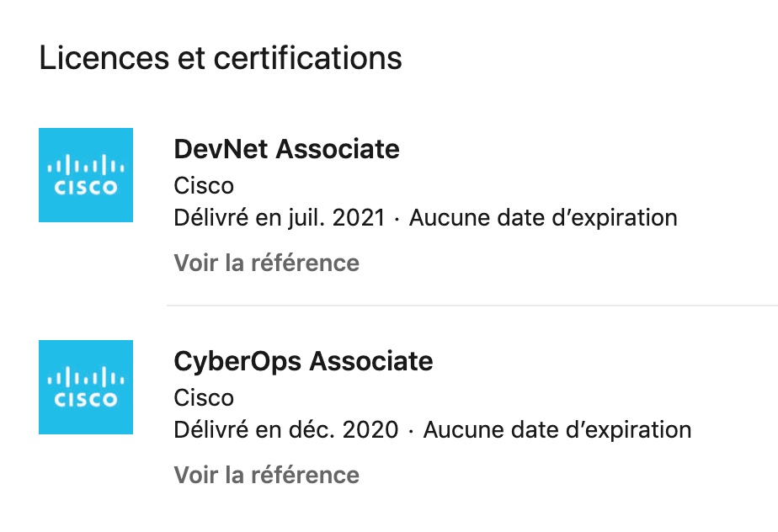Click the Cisco logo beside CyberOps Associate
This screenshot has width=778, height=532.
click(x=86, y=387)
